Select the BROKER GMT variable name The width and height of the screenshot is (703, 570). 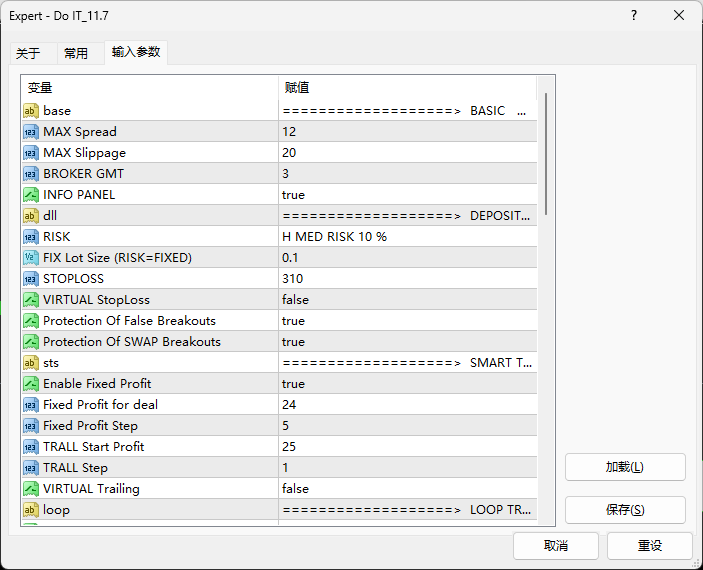pos(83,174)
